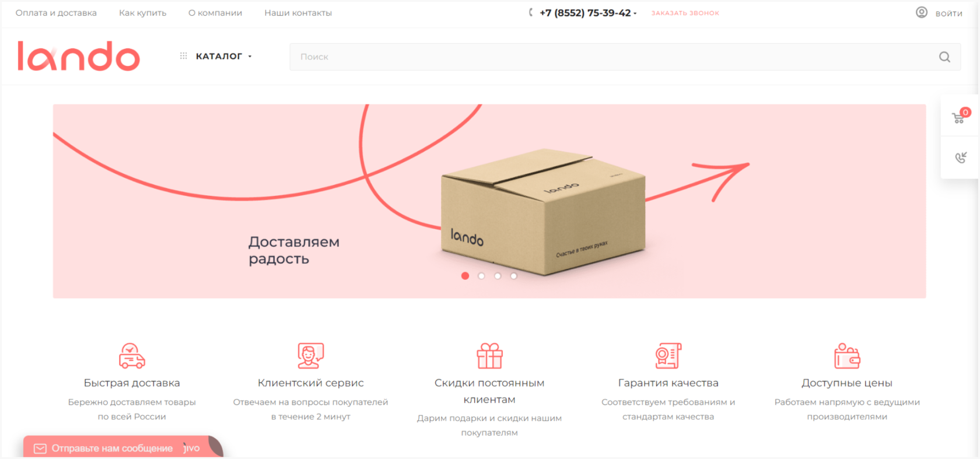The image size is (980, 459).
Task: Click the search magnifier icon
Action: (x=944, y=57)
